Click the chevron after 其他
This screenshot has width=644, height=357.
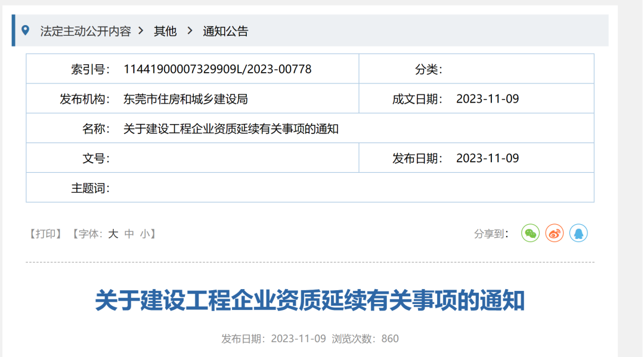190,31
